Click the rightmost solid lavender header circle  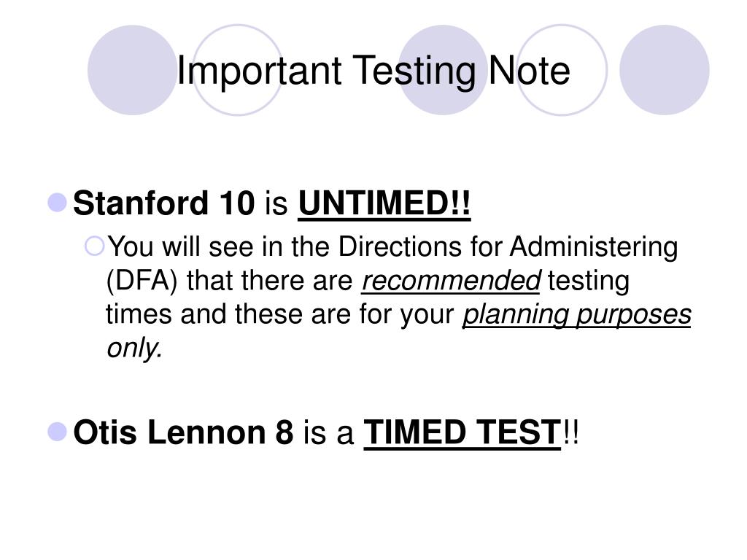pos(664,70)
